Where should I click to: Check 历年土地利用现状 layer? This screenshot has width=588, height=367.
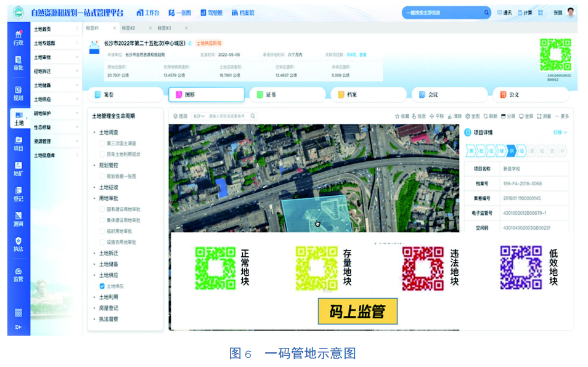tap(102, 155)
